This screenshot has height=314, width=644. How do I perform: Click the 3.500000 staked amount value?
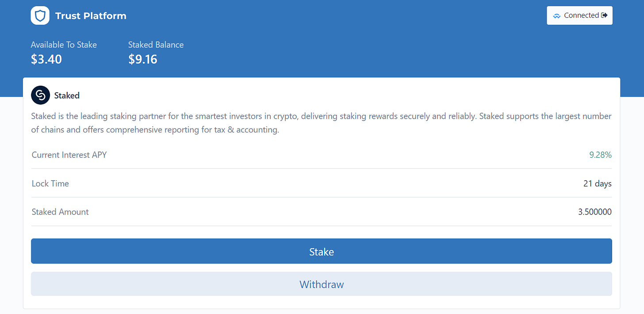point(594,212)
